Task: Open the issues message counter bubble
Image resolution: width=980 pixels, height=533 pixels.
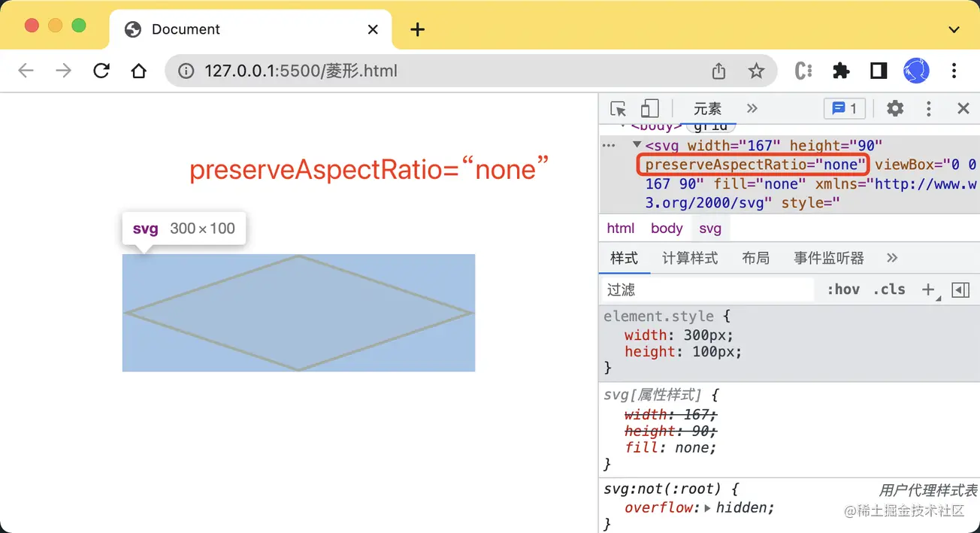Action: tap(844, 108)
